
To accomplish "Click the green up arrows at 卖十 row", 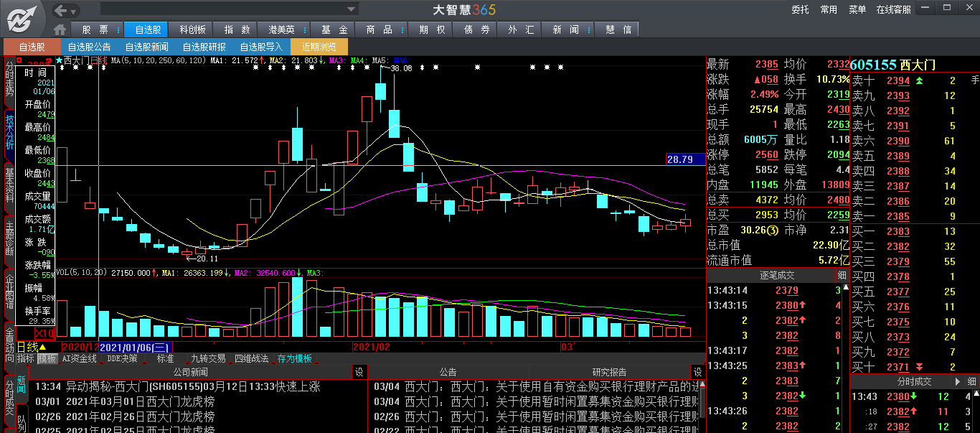I will 920,80.
